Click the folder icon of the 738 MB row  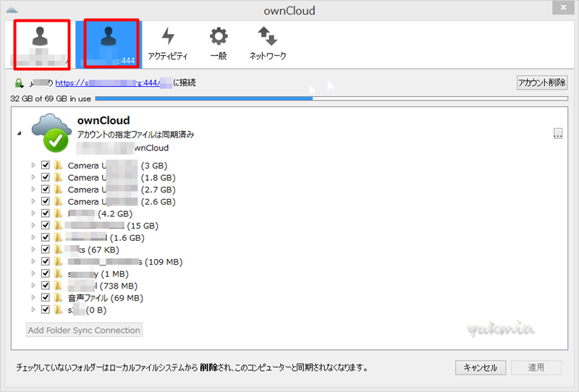pos(59,286)
